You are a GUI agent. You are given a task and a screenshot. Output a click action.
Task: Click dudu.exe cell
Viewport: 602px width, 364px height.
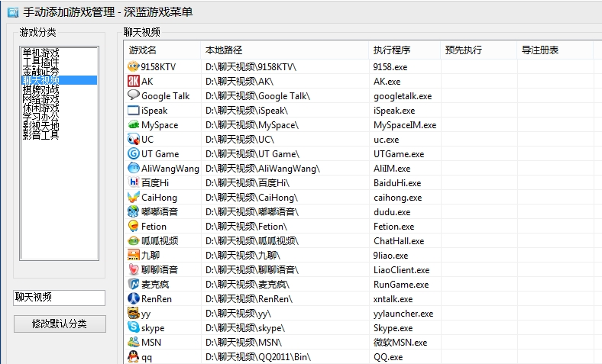(392, 212)
